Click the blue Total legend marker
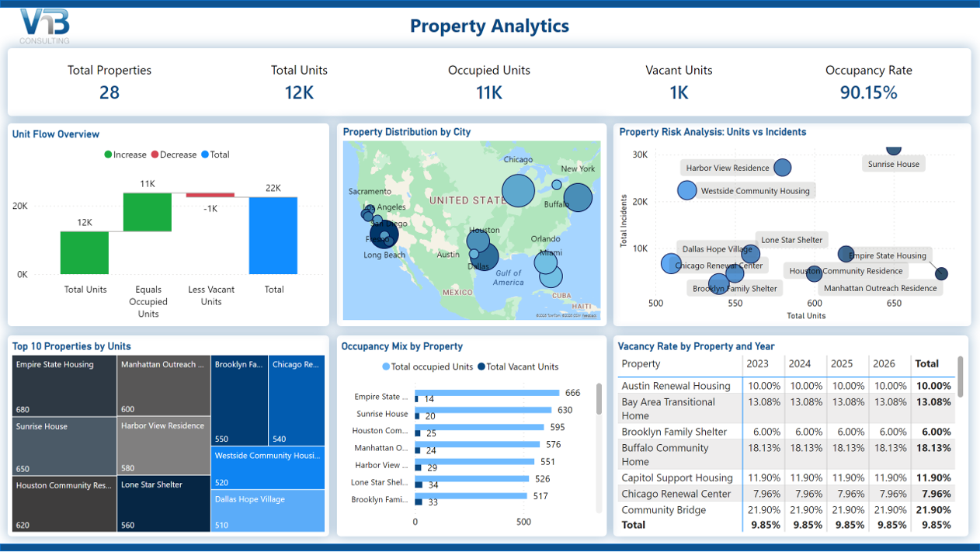Image resolution: width=980 pixels, height=559 pixels. 205,155
